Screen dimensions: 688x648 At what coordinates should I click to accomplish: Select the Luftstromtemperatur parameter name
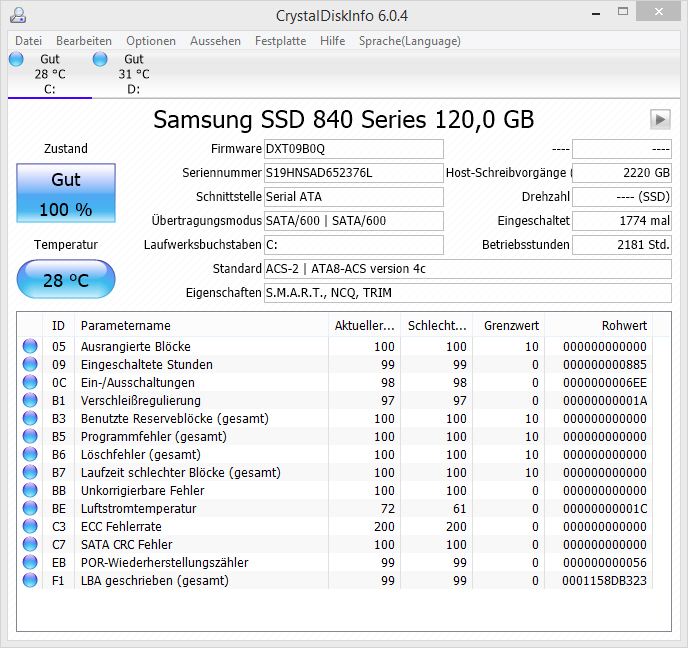(138, 508)
